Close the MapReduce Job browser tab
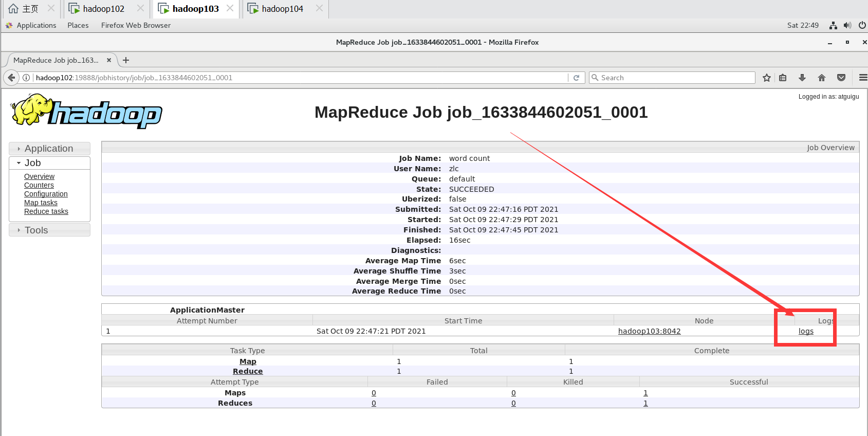Screen dimensions: 868x436 [x=109, y=60]
